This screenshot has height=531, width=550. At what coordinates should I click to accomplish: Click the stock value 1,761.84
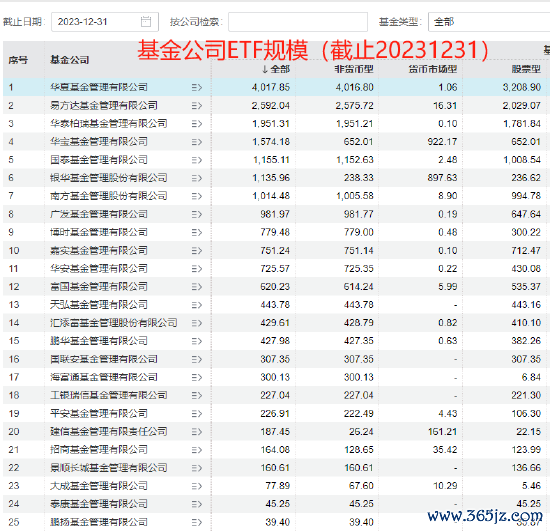click(x=522, y=123)
